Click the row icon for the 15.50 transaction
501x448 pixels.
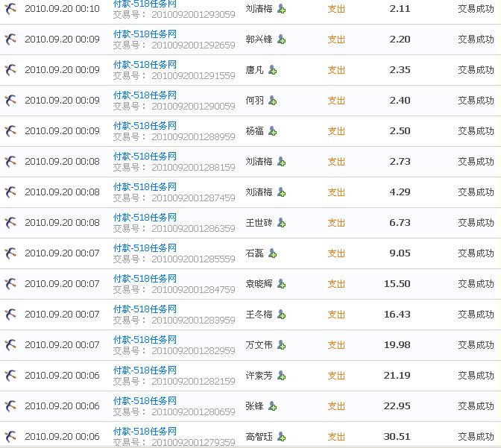pos(10,284)
